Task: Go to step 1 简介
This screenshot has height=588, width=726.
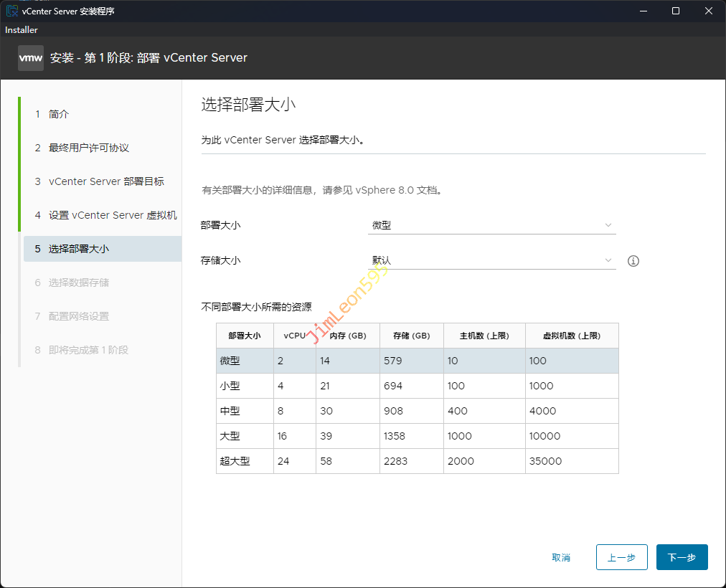Action: pos(59,114)
